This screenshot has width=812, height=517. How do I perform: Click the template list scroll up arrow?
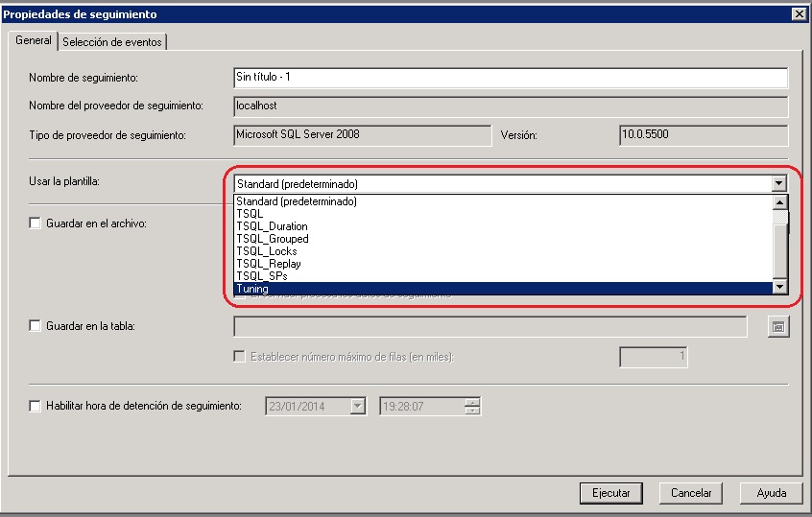(780, 202)
